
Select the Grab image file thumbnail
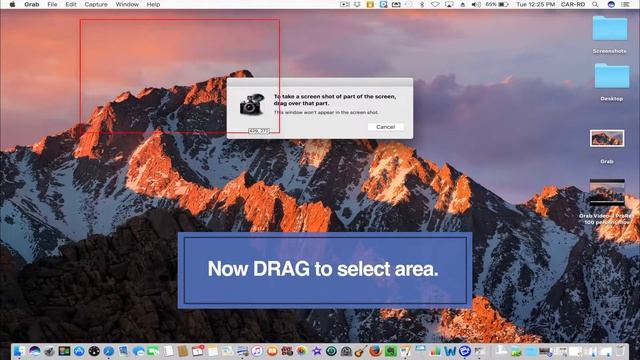coord(607,139)
